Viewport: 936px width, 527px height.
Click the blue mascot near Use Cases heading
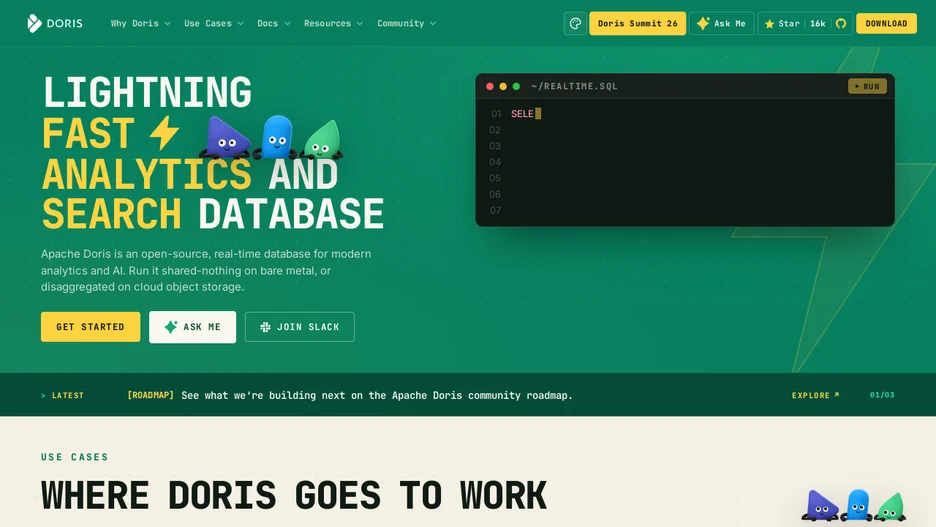coord(857,505)
